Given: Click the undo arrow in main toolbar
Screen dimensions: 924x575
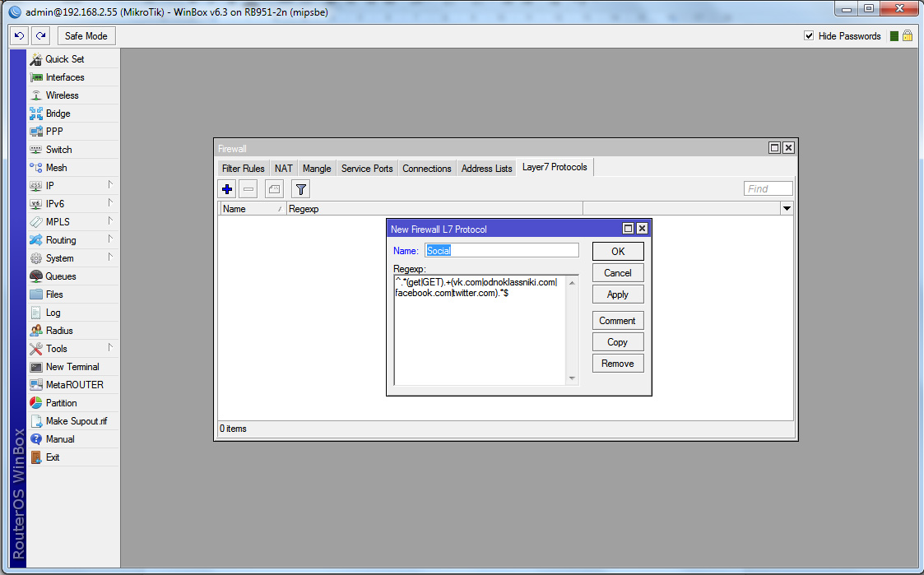Looking at the screenshot, I should point(20,36).
